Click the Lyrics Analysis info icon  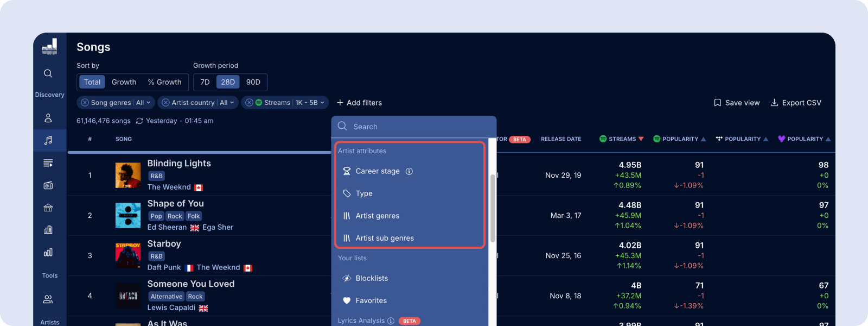coord(391,321)
